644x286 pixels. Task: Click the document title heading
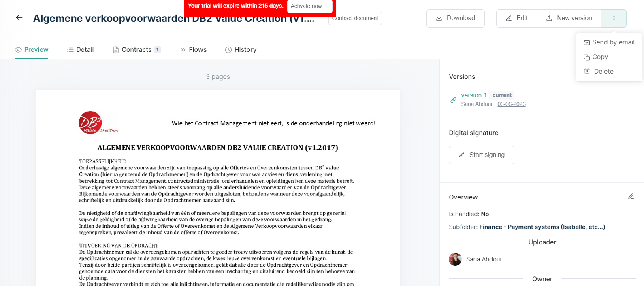pyautogui.click(x=173, y=18)
